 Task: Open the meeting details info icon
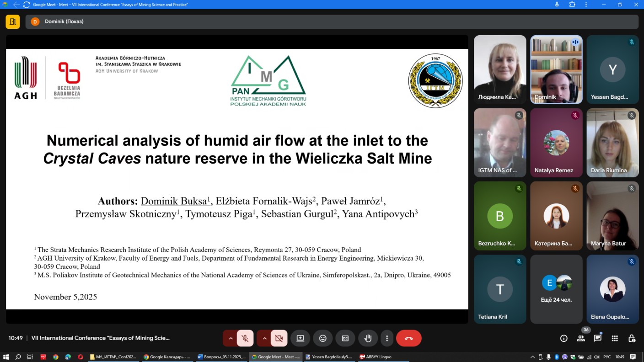click(x=563, y=338)
